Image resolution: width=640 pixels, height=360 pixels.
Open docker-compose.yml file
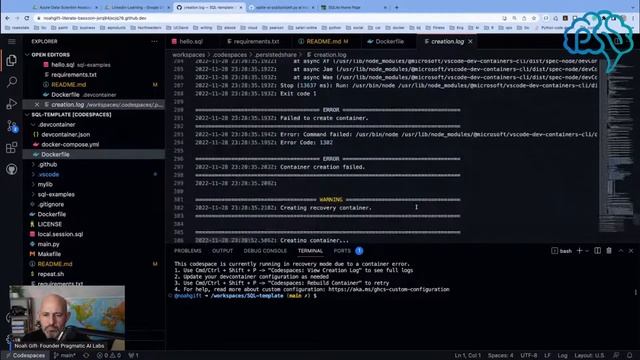[x=70, y=144]
